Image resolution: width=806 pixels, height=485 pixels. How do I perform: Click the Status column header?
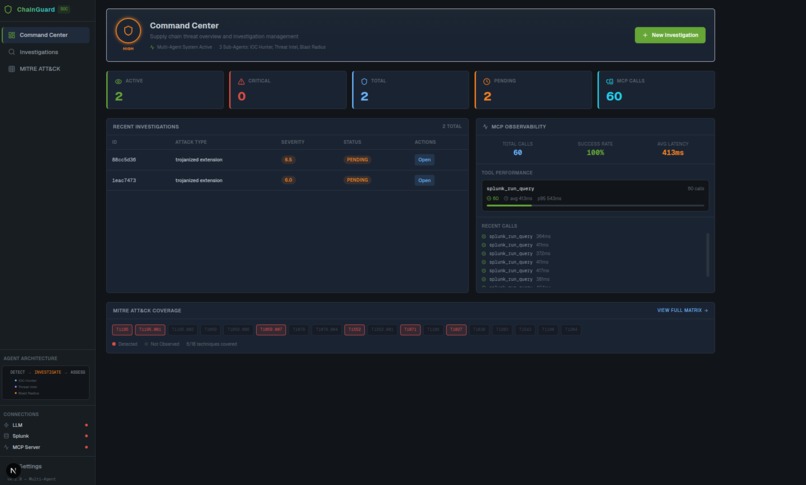coord(352,142)
